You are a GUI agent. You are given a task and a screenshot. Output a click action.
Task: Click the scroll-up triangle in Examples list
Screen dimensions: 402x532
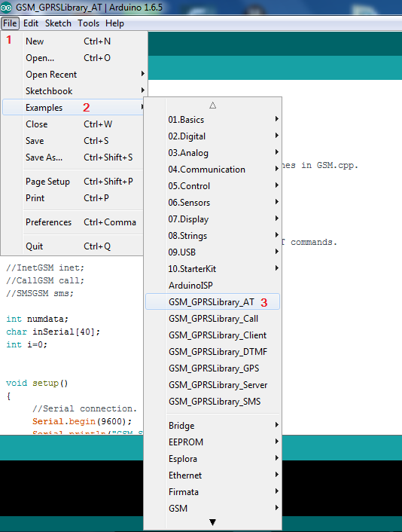pyautogui.click(x=213, y=105)
